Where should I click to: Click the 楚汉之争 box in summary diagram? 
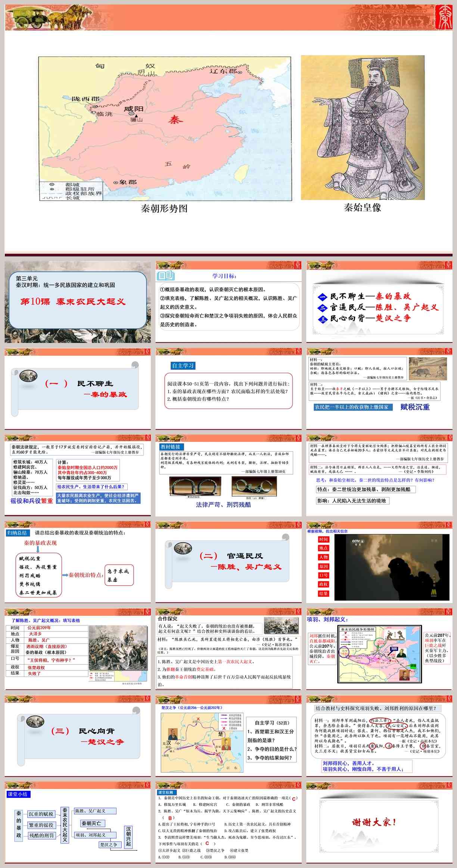click(110, 844)
